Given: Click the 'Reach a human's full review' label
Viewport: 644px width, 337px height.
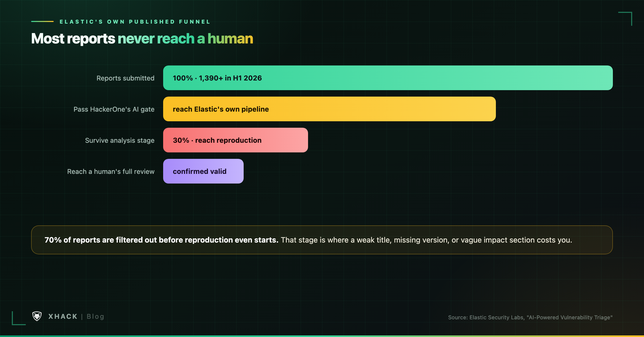Looking at the screenshot, I should [x=111, y=171].
